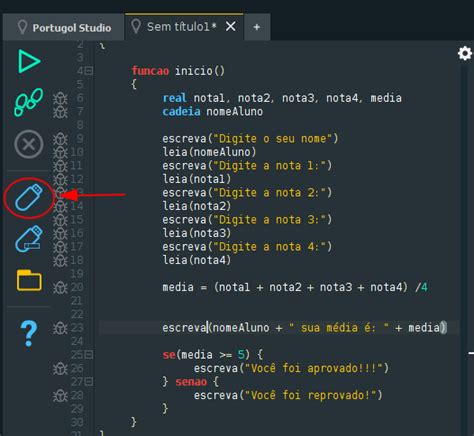Stop execution with the circled X icon
The width and height of the screenshot is (474, 436).
click(x=29, y=144)
